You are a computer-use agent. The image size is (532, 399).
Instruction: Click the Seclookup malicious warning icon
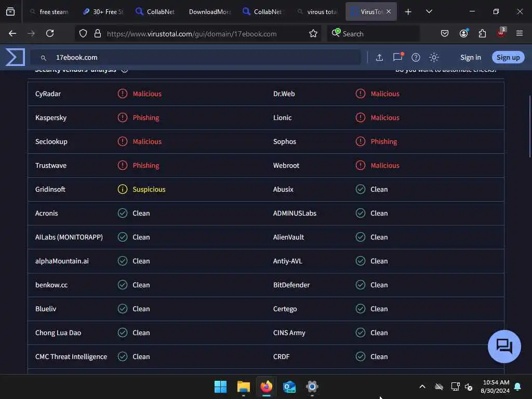[x=123, y=141]
